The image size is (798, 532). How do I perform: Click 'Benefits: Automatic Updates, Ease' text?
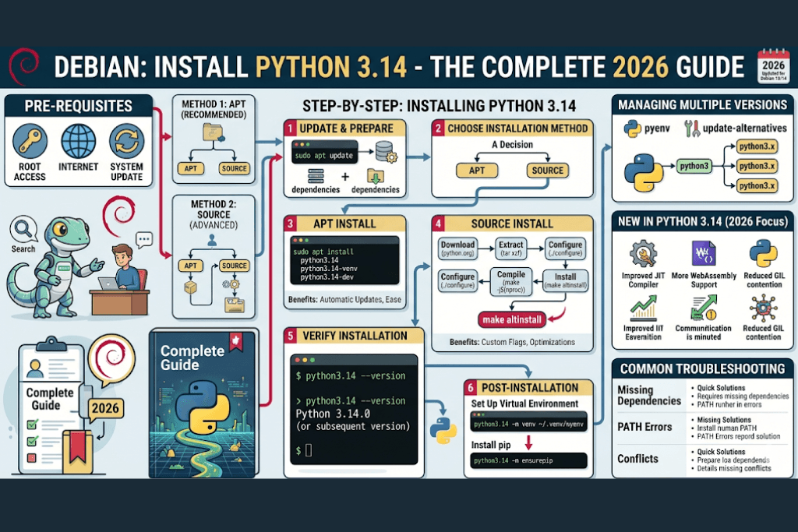point(344,300)
